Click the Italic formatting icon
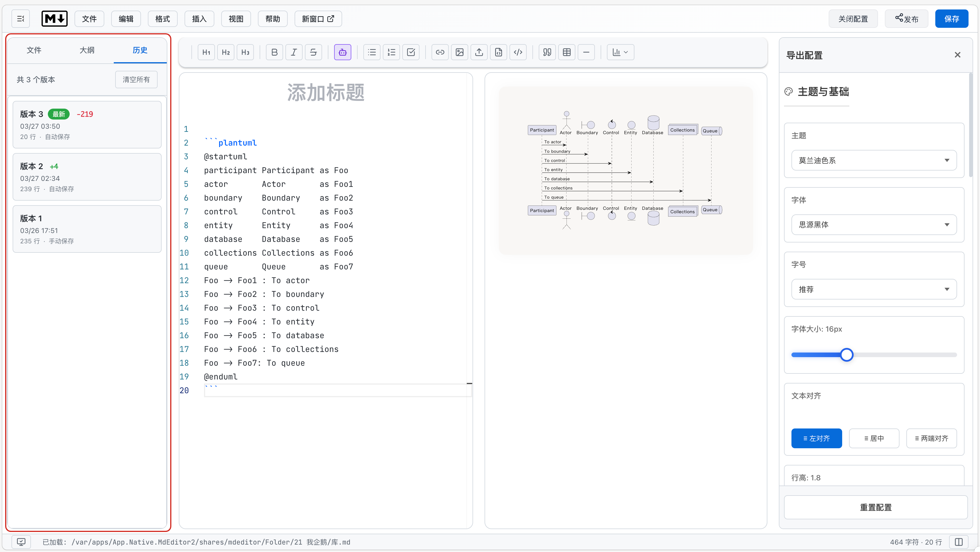 (x=294, y=52)
